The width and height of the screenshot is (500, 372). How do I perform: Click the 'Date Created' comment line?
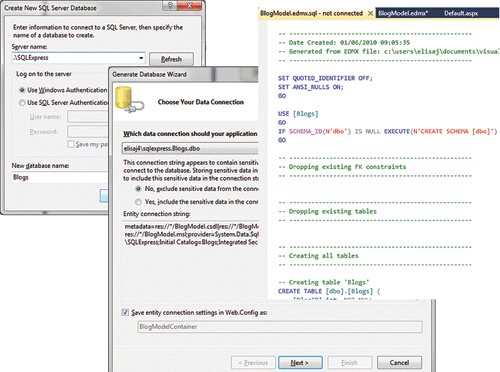[344, 43]
